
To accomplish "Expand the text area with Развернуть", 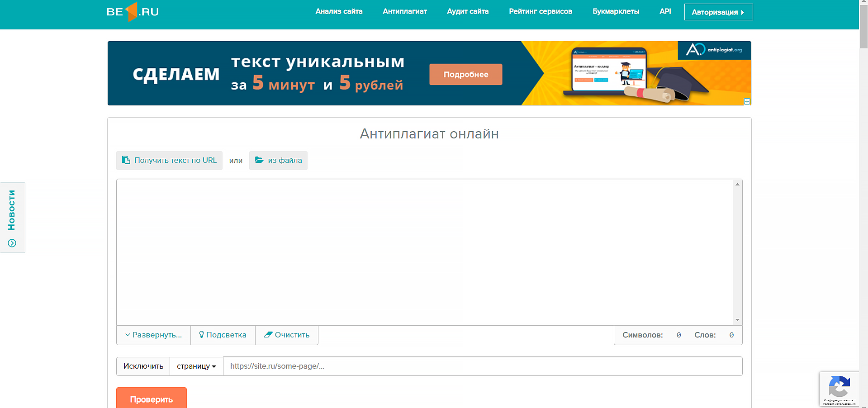I will coord(153,335).
